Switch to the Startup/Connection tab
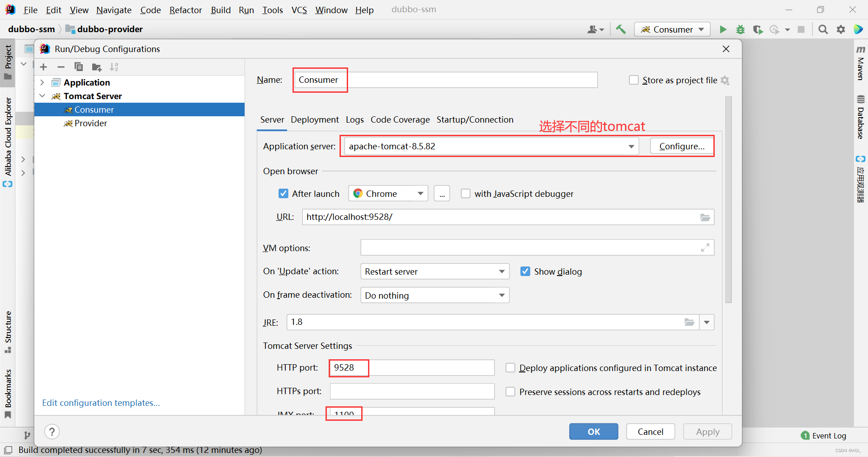 click(475, 120)
